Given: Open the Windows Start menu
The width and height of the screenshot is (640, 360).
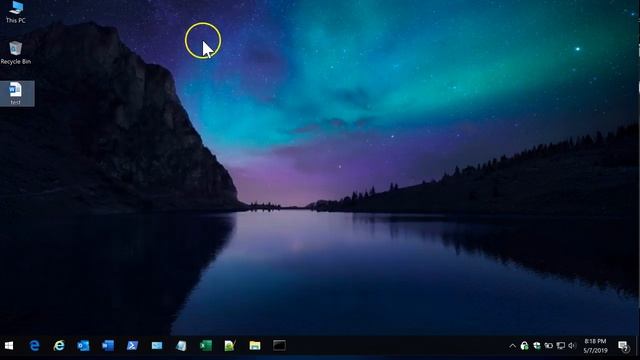Looking at the screenshot, I should pyautogui.click(x=9, y=346).
